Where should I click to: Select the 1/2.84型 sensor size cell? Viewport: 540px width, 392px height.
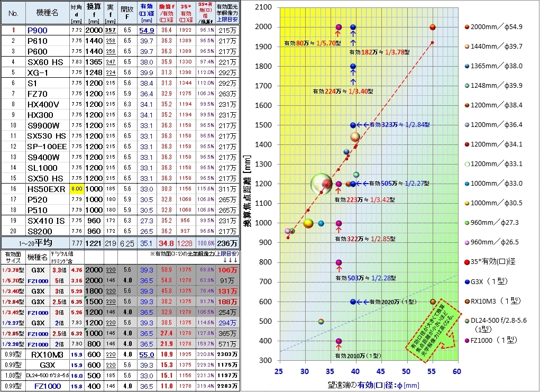point(13,302)
